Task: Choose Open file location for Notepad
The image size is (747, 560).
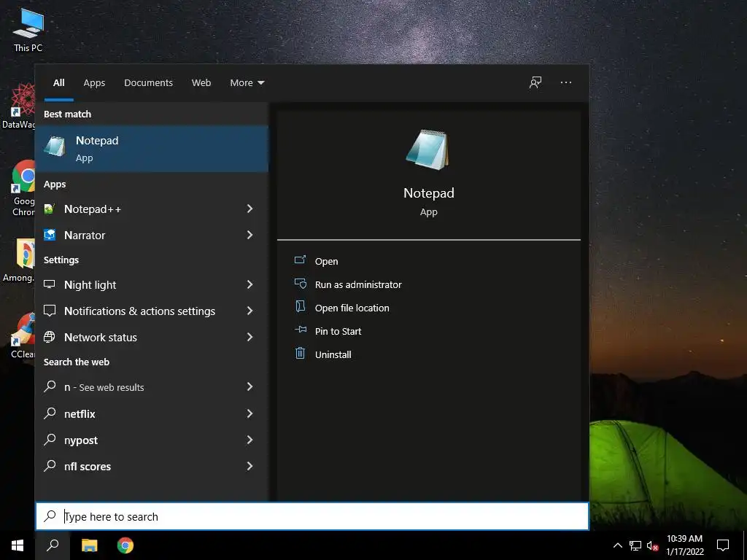Action: (352, 308)
